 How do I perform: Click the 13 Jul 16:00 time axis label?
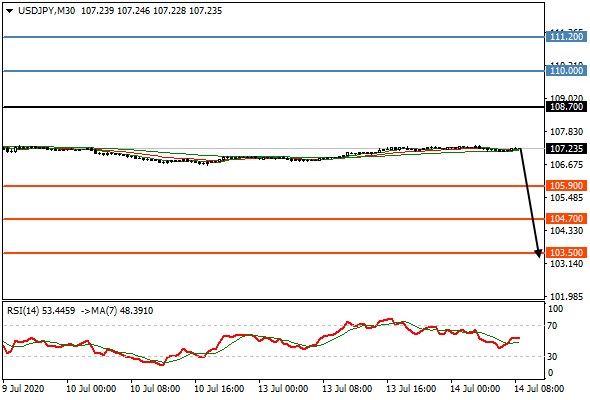click(411, 388)
